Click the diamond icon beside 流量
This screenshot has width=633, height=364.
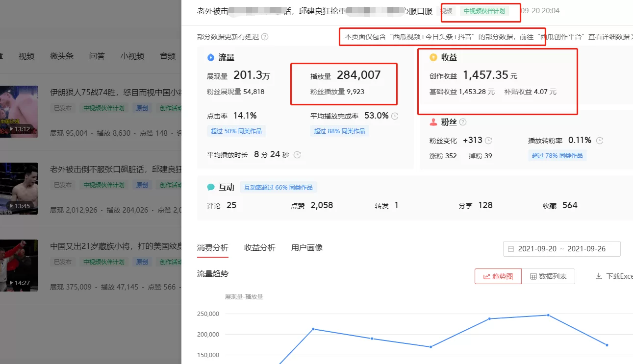click(x=210, y=57)
